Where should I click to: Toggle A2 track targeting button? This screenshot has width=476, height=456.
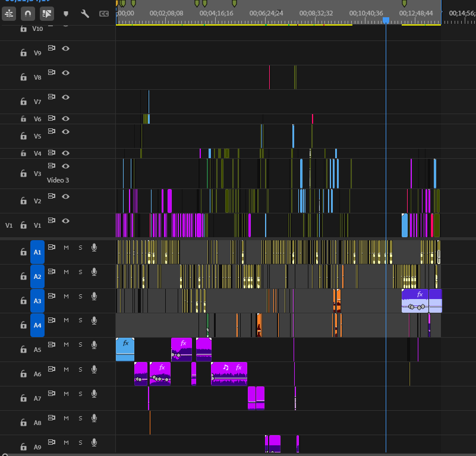tap(37, 276)
